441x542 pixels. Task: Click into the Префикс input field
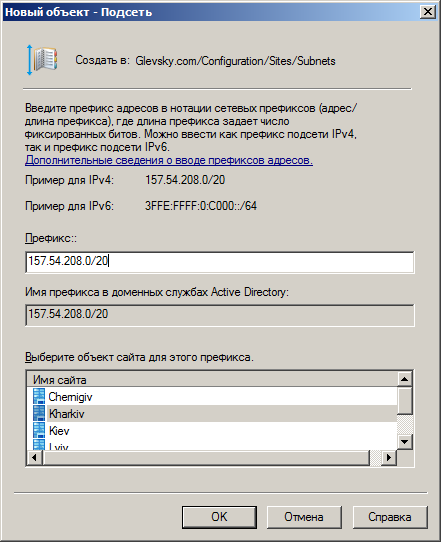click(220, 262)
